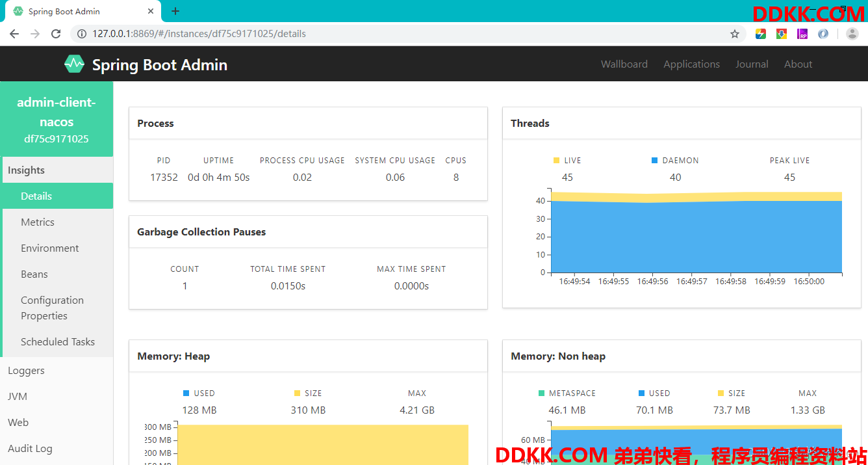
Task: Click the PEAK LIVE threads label
Action: pyautogui.click(x=789, y=160)
